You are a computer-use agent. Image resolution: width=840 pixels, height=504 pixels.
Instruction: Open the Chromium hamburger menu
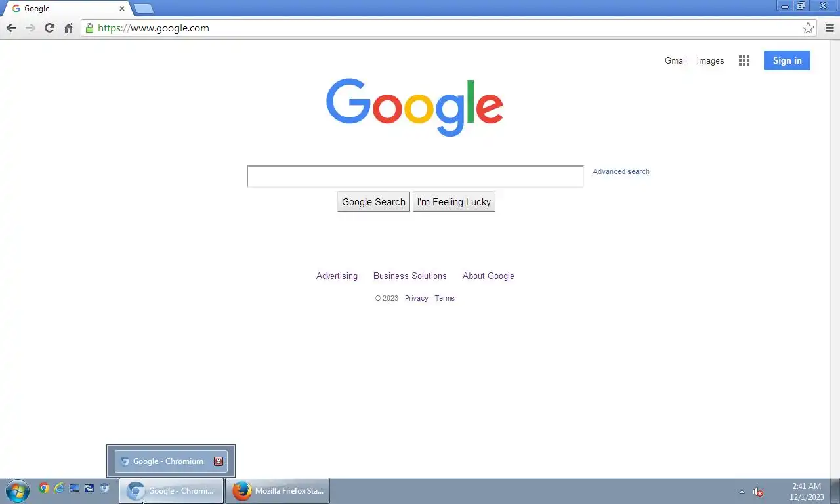point(829,28)
